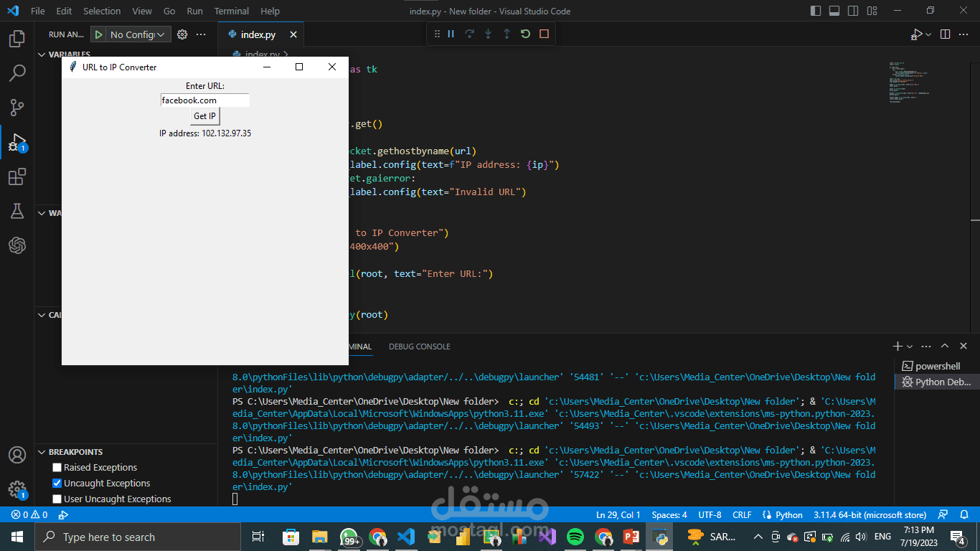Open the ChatGPT extension sidebar icon

click(17, 245)
